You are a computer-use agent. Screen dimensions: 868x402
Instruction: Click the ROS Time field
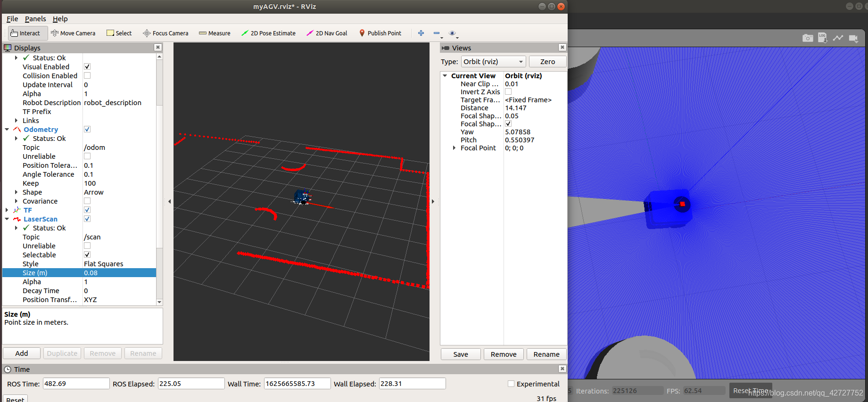click(76, 384)
